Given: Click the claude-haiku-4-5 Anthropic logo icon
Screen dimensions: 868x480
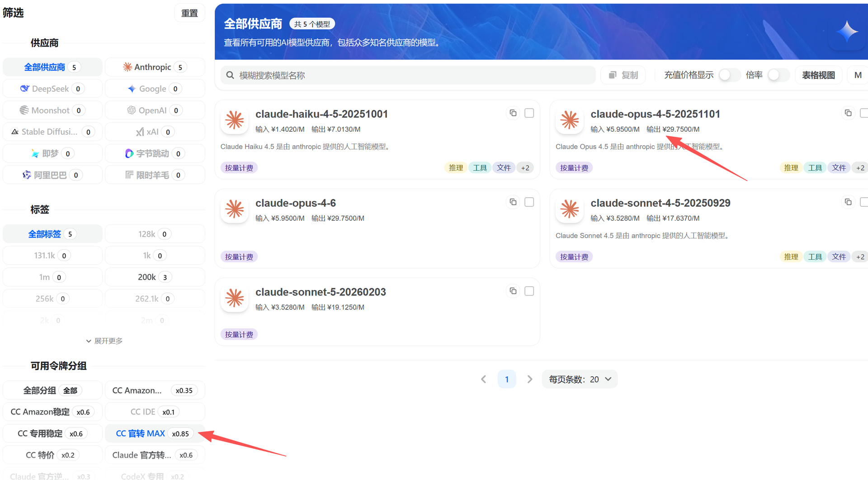Looking at the screenshot, I should coord(235,120).
